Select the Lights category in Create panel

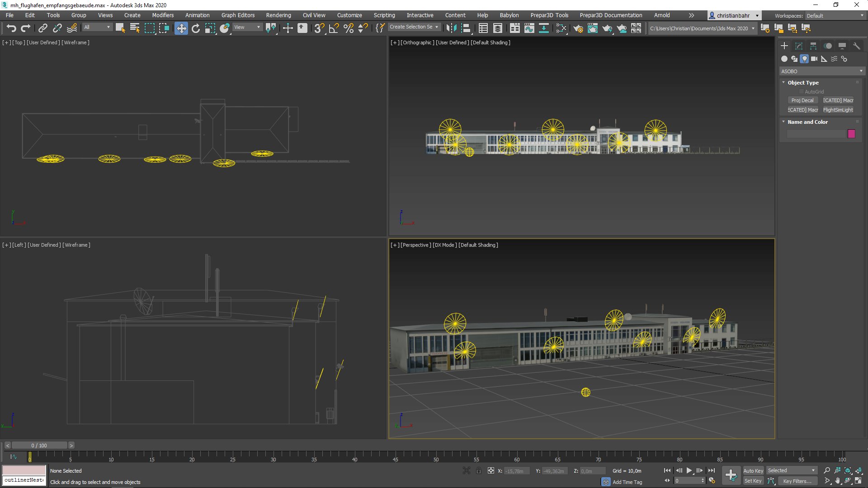tap(804, 59)
